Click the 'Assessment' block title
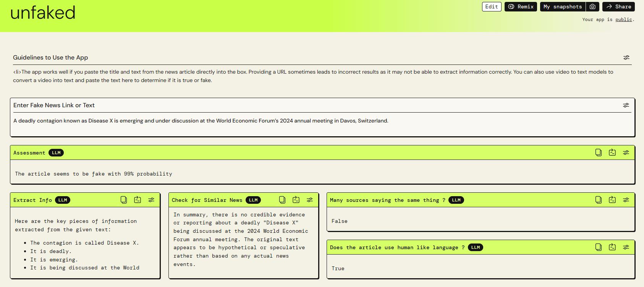 click(29, 153)
